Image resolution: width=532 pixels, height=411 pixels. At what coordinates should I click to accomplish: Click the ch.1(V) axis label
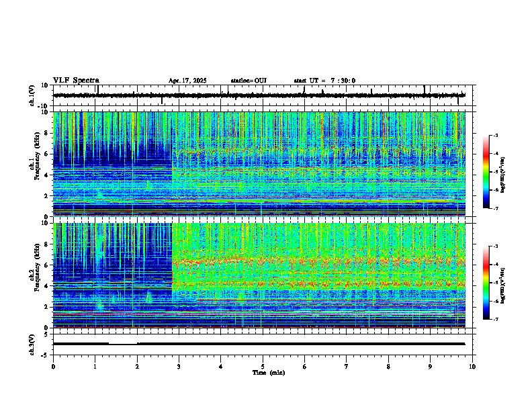point(32,95)
